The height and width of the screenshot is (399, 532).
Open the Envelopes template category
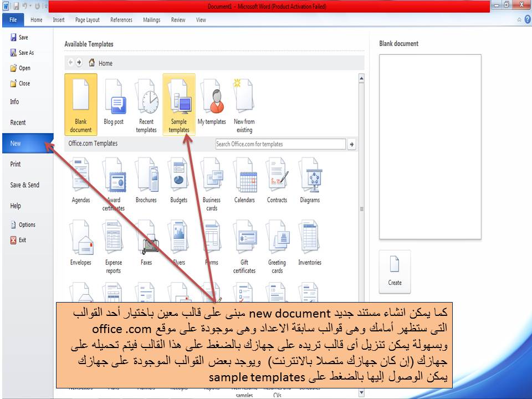81,243
